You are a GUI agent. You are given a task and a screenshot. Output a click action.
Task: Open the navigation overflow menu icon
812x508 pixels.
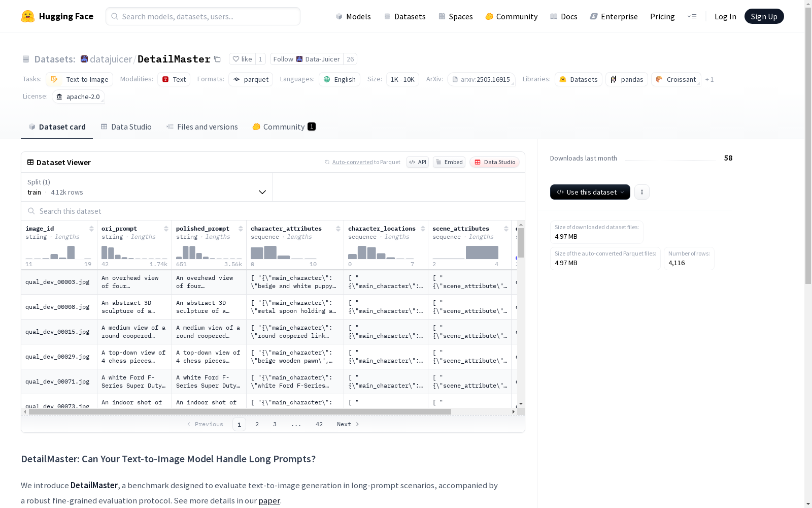coord(692,16)
